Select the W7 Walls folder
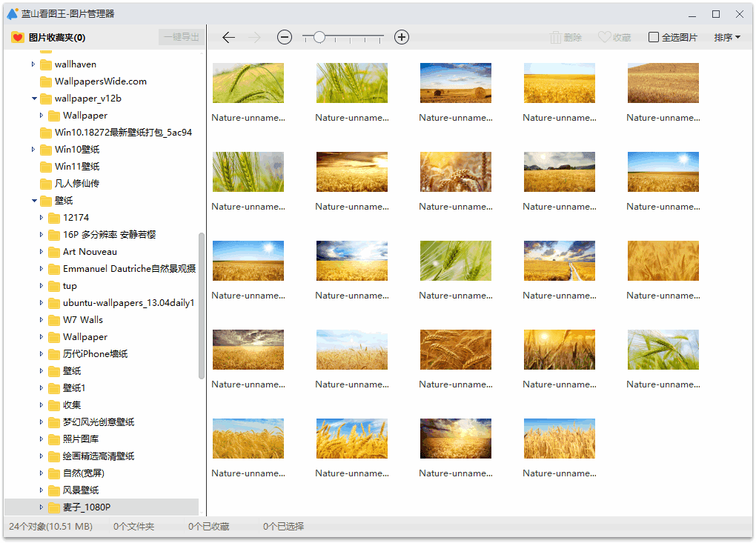The height and width of the screenshot is (543, 756). [x=82, y=320]
